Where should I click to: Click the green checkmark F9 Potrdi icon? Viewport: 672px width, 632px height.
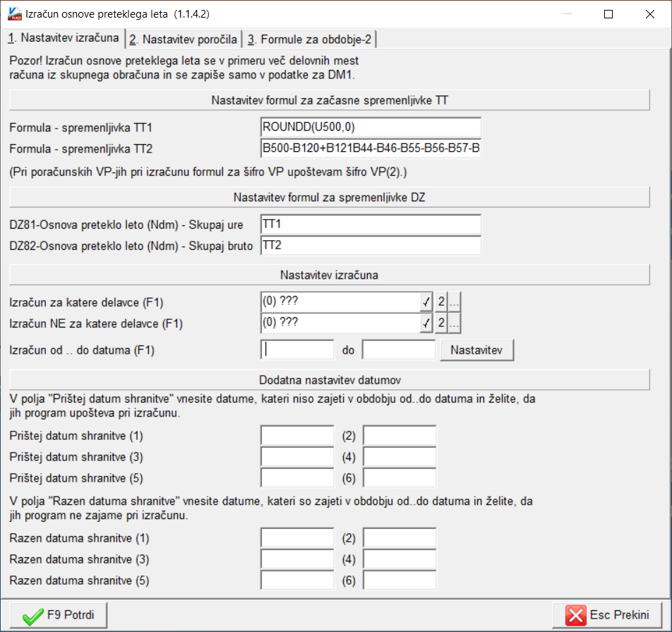[x=33, y=616]
